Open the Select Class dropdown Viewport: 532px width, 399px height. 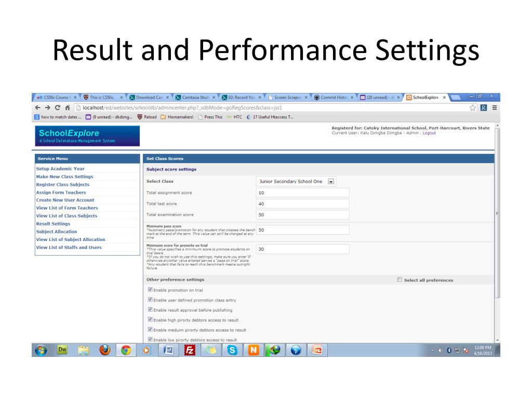click(x=296, y=181)
